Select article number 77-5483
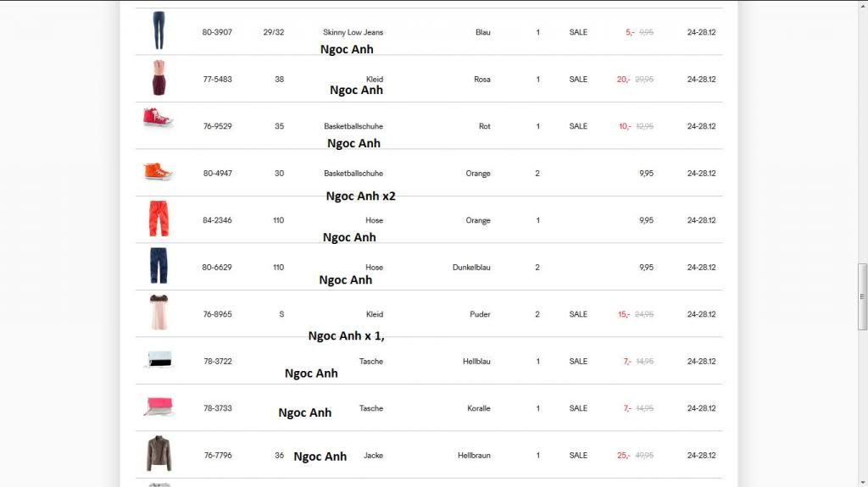This screenshot has width=868, height=487. [x=217, y=80]
